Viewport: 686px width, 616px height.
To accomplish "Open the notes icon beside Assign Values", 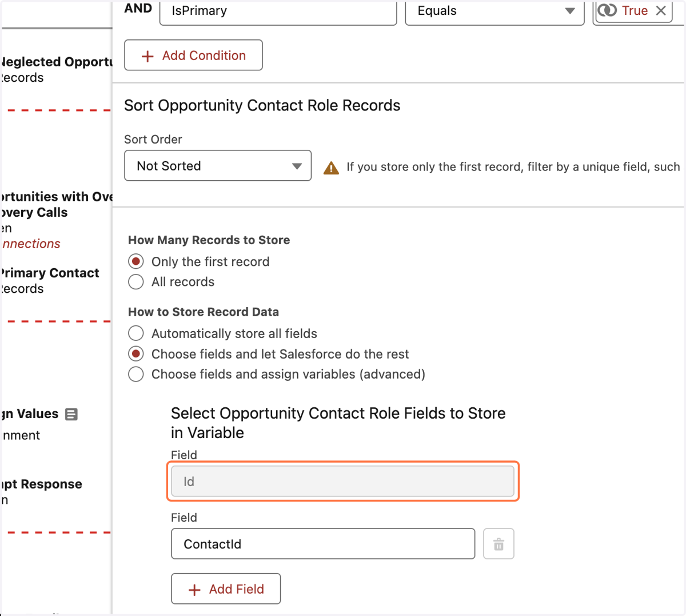I will click(x=71, y=414).
